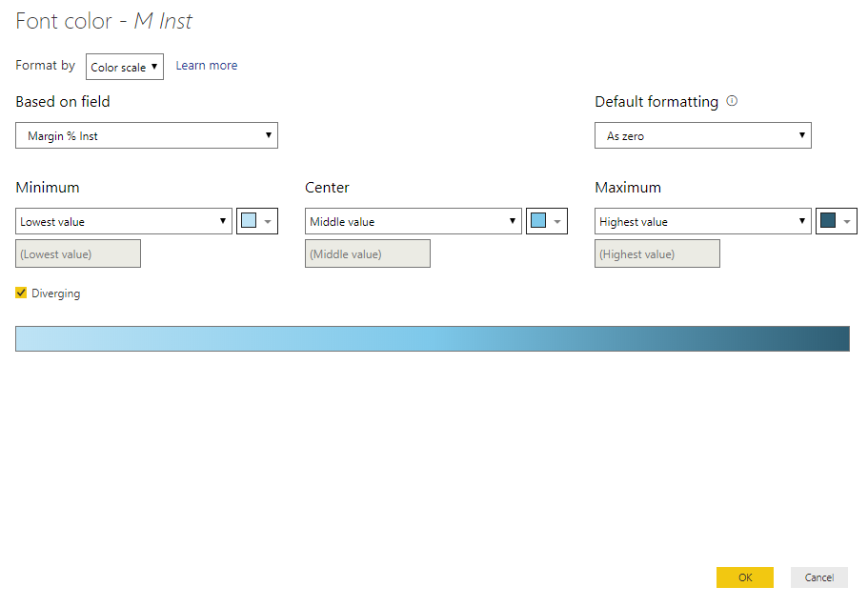The height and width of the screenshot is (607, 868).
Task: Expand the Minimum color swatch dropdown arrow
Action: 266,220
